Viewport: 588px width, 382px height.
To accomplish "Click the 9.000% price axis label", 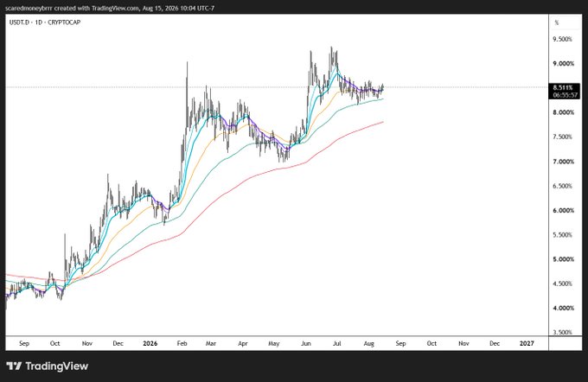I will point(563,64).
